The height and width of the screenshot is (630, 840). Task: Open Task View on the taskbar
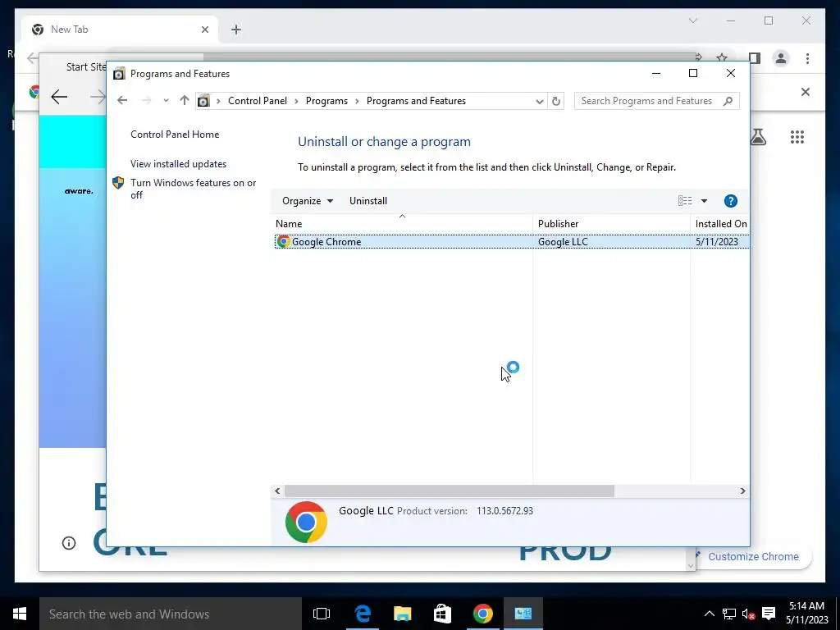(x=322, y=614)
